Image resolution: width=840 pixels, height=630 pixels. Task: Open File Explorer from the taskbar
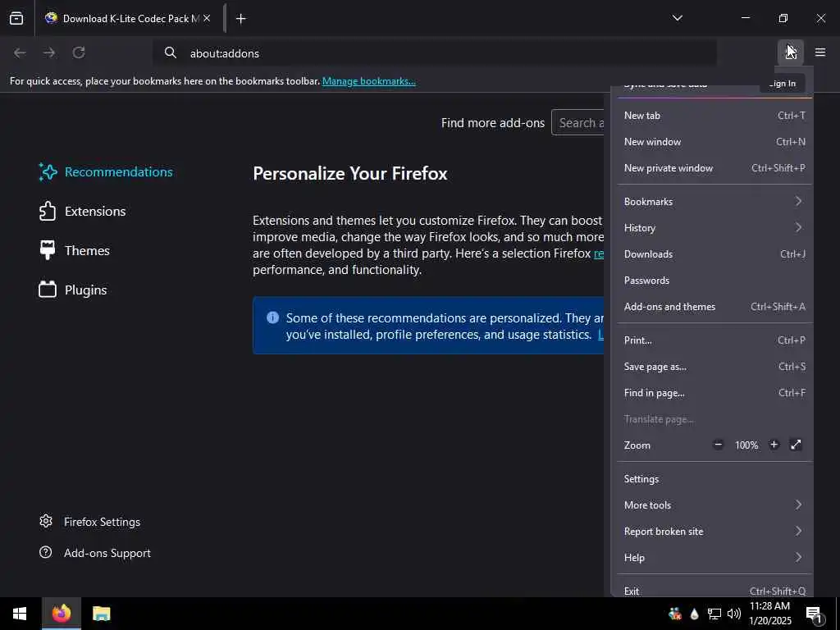(101, 614)
